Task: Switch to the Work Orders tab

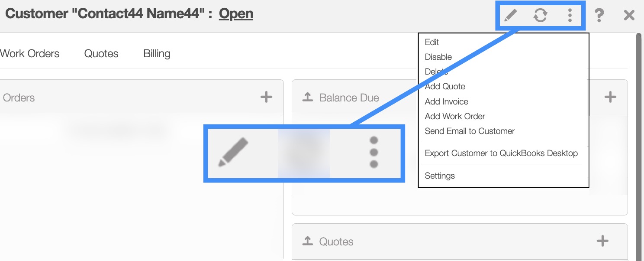Action: pos(30,54)
